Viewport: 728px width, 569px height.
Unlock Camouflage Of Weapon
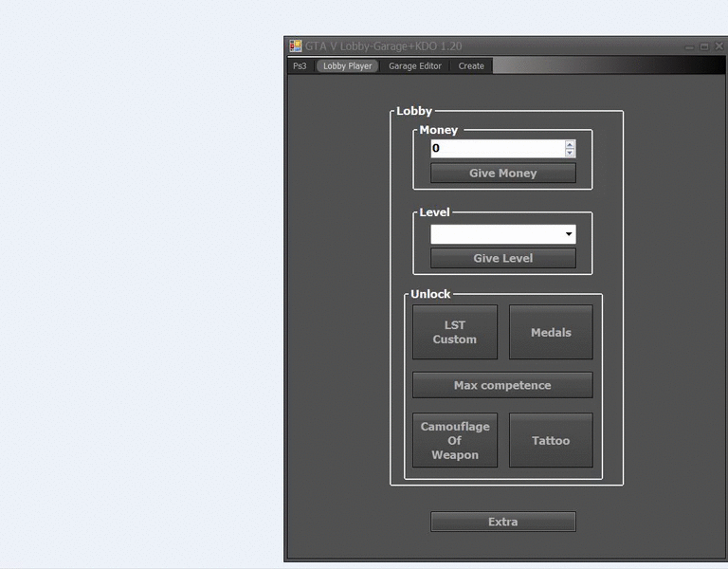coord(455,440)
